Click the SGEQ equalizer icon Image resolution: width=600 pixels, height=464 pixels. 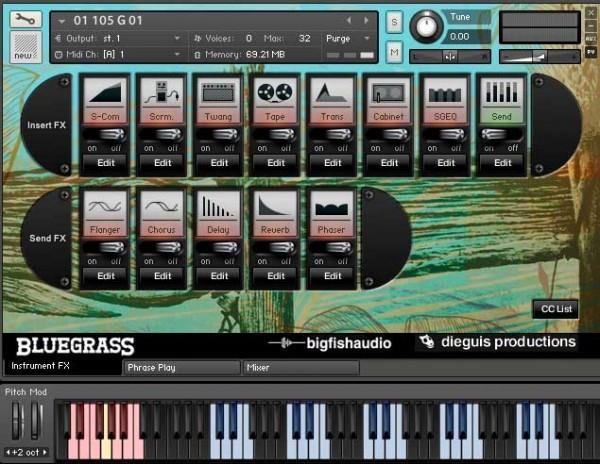[x=445, y=93]
